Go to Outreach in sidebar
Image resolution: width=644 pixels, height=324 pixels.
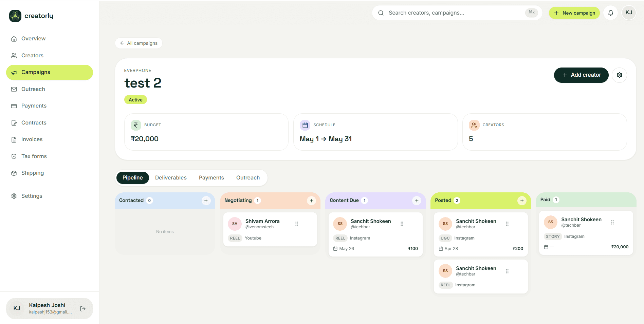coord(50,89)
